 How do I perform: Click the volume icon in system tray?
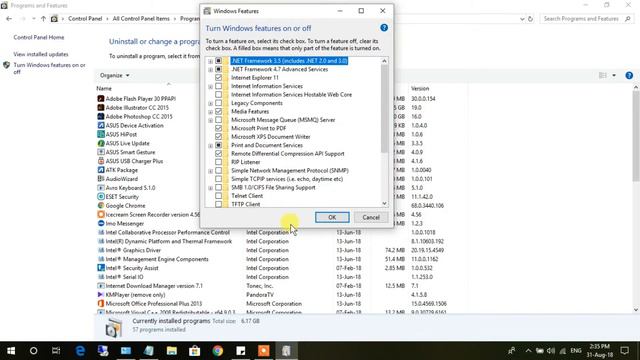(x=551, y=351)
